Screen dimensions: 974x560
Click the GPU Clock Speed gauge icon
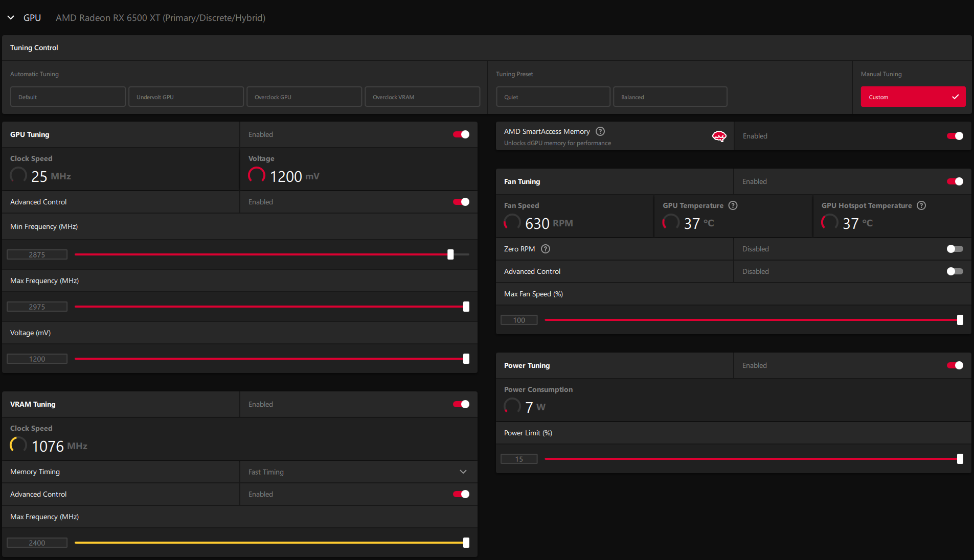click(x=18, y=175)
